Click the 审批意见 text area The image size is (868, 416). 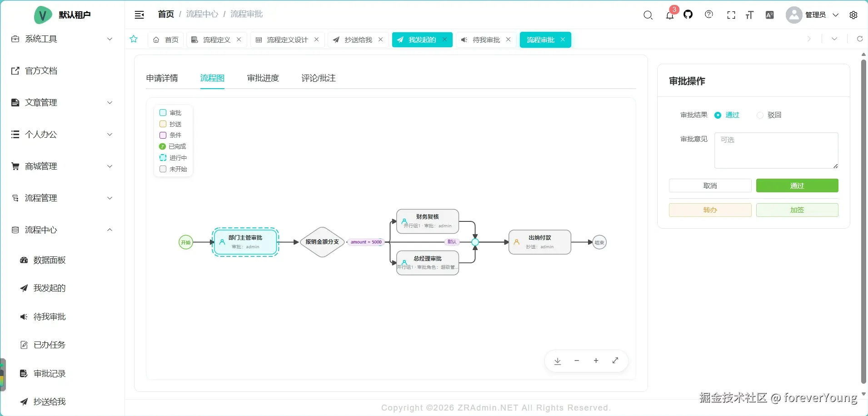[x=776, y=150]
